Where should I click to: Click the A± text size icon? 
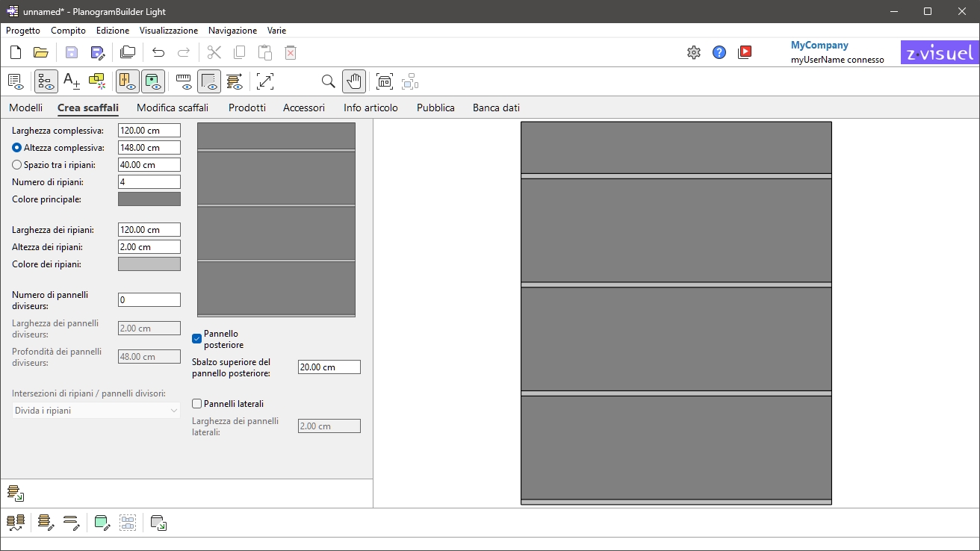point(72,81)
